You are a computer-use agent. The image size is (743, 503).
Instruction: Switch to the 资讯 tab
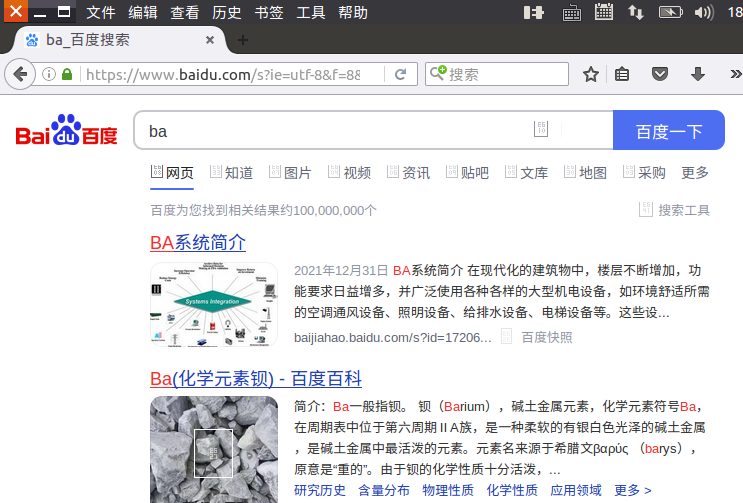point(408,173)
